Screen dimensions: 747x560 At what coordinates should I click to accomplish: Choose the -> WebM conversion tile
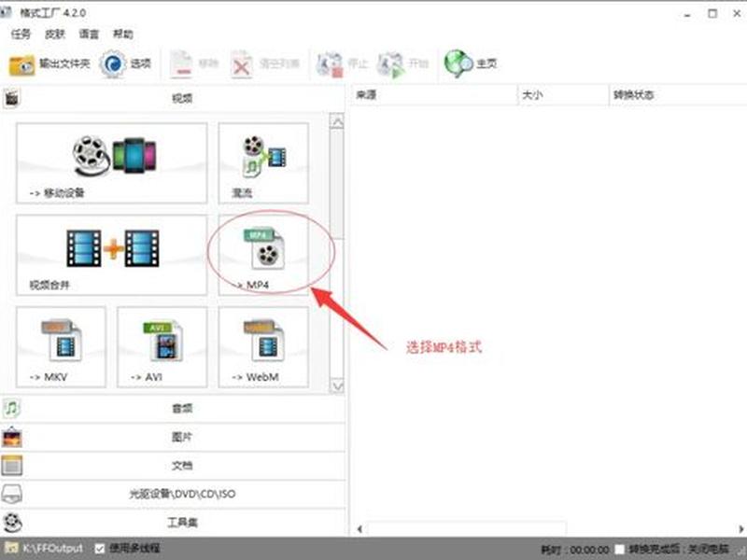(263, 346)
